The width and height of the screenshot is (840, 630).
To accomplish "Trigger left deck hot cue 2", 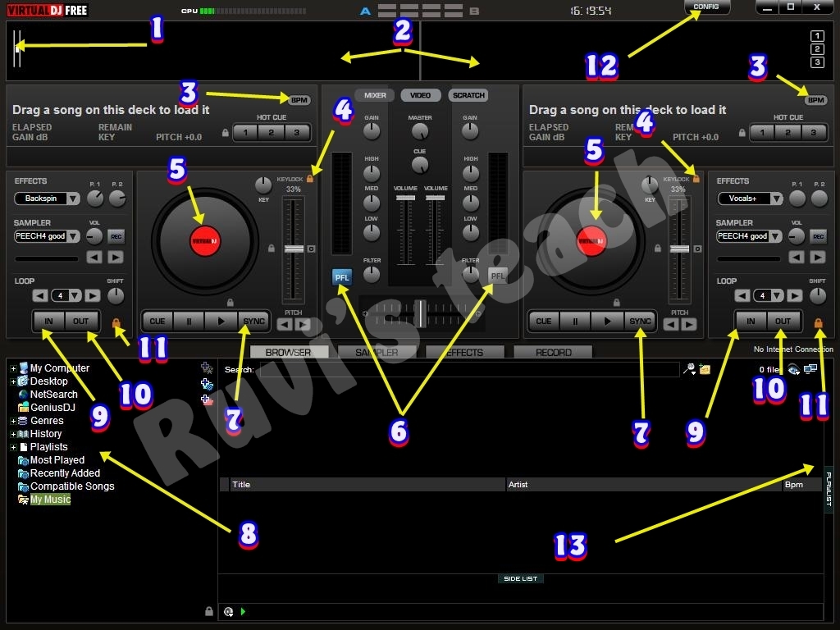I will tap(271, 132).
